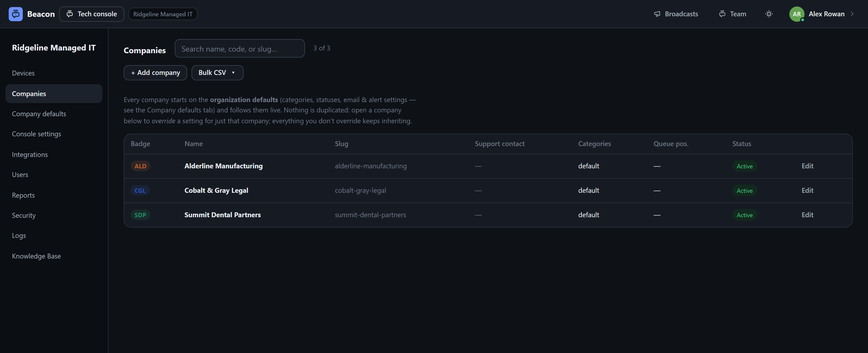
Task: Click the Ridgeline Managed IT organization chip
Action: coord(163,14)
